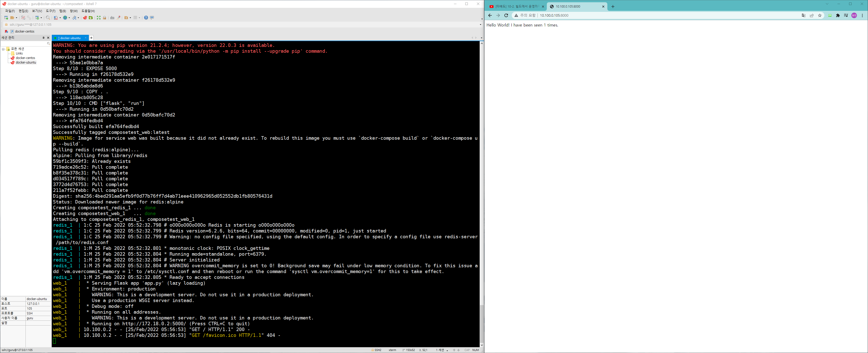Open a new Chrome tab
This screenshot has width=868, height=353.
pos(613,6)
